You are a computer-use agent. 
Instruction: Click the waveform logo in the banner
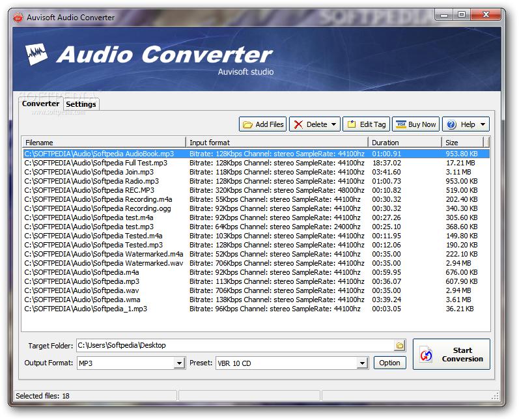pos(36,54)
